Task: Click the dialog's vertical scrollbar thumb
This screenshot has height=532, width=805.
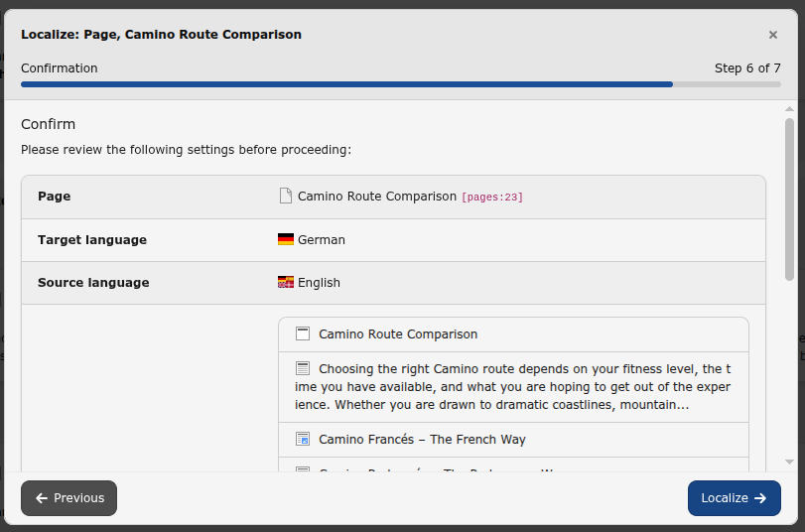Action: 789,199
